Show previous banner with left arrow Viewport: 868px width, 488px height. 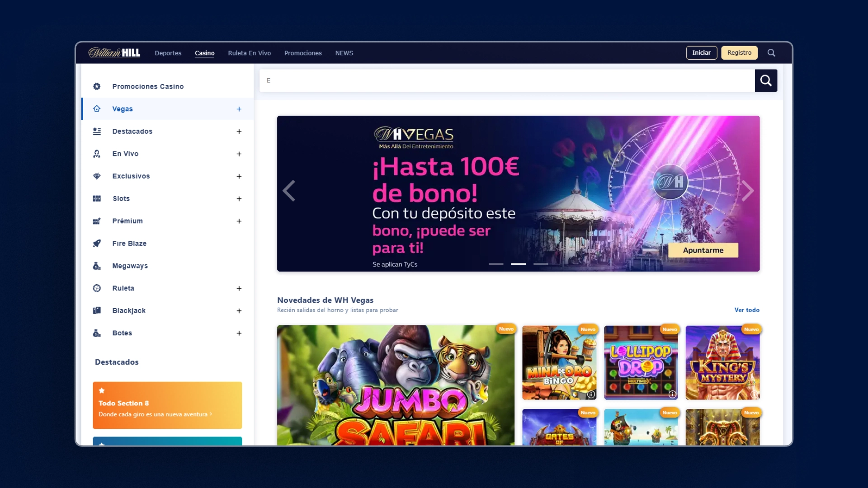[289, 191]
